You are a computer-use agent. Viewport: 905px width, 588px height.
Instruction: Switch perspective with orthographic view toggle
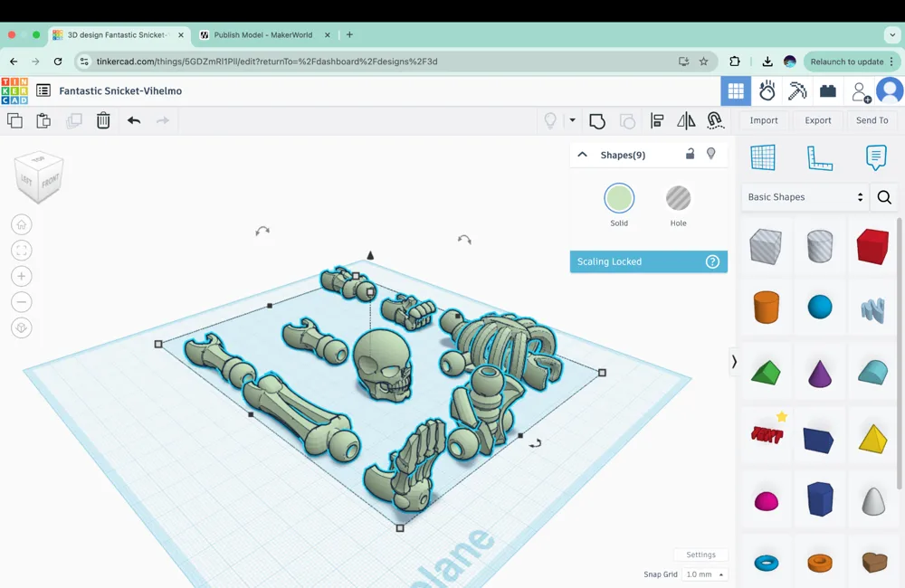pyautogui.click(x=22, y=327)
